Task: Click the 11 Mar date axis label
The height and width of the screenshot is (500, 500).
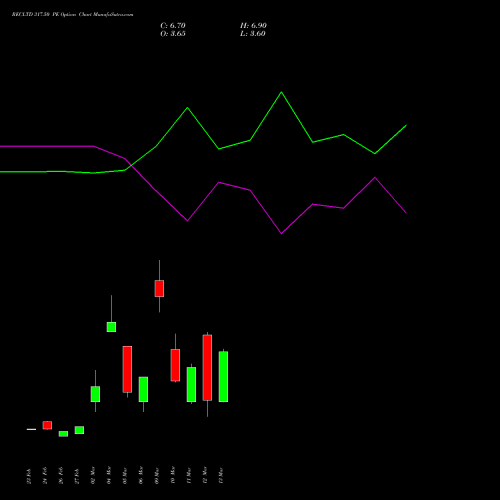Action: pos(189,476)
